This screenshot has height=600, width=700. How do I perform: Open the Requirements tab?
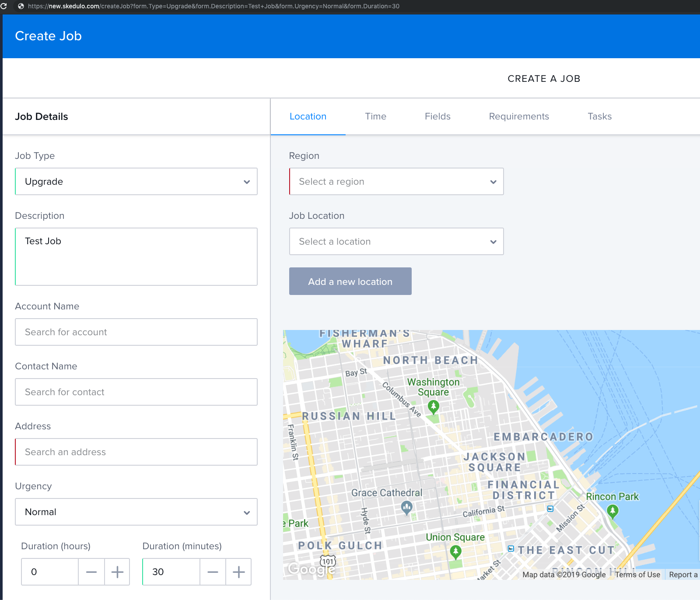pos(518,116)
